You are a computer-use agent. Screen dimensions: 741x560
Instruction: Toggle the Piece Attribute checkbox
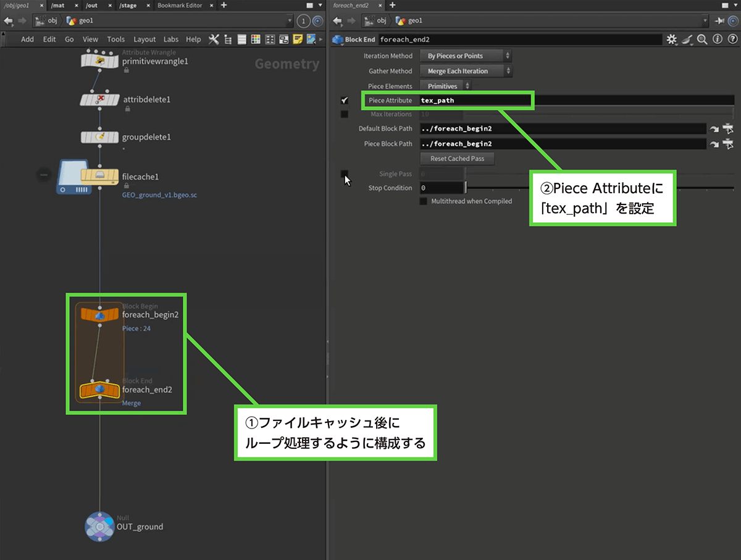point(345,100)
